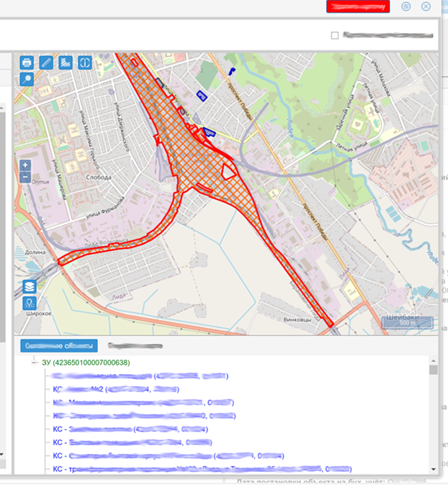This screenshot has width=448, height=504.
Task: Select the hatched area measure tool
Action: pos(66,62)
